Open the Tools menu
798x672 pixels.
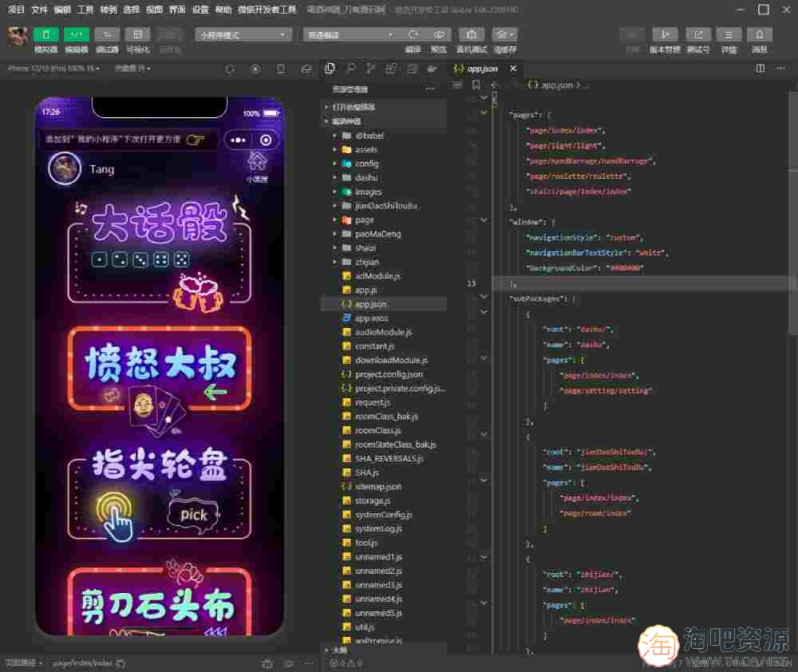(x=85, y=10)
